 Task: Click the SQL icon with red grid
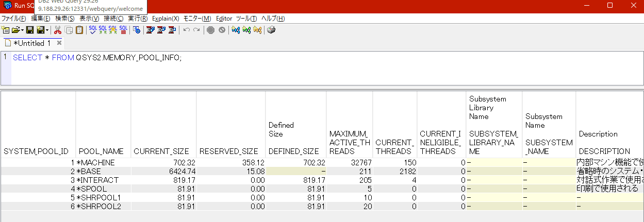pos(123,30)
